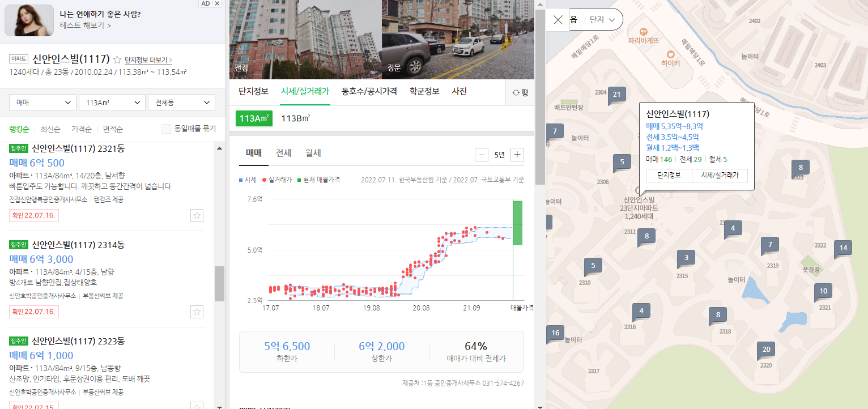Click listing list scroll-up arrow
The image size is (868, 409).
point(219,147)
